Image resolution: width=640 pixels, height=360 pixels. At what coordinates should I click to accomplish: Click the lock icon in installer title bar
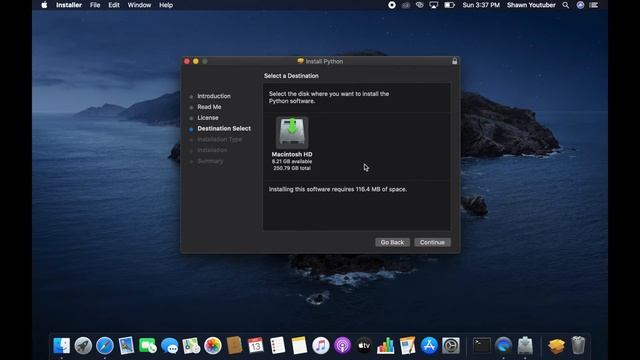click(x=454, y=61)
